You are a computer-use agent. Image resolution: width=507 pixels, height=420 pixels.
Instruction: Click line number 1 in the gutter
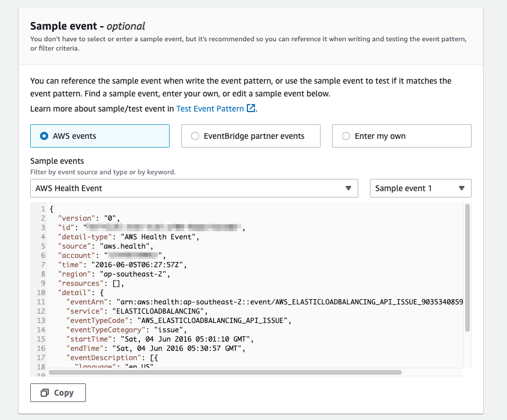point(43,209)
